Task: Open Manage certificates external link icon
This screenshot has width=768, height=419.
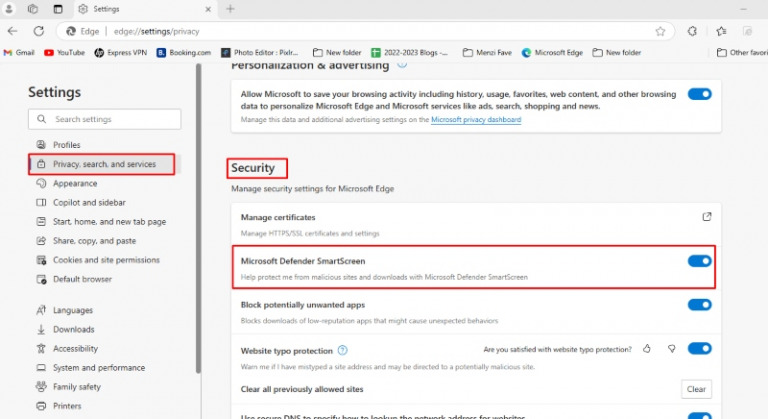Action: coord(706,217)
